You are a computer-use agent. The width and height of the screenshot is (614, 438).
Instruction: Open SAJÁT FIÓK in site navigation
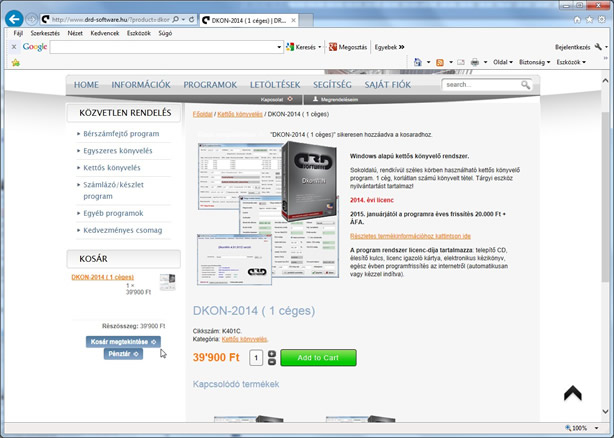pos(388,85)
